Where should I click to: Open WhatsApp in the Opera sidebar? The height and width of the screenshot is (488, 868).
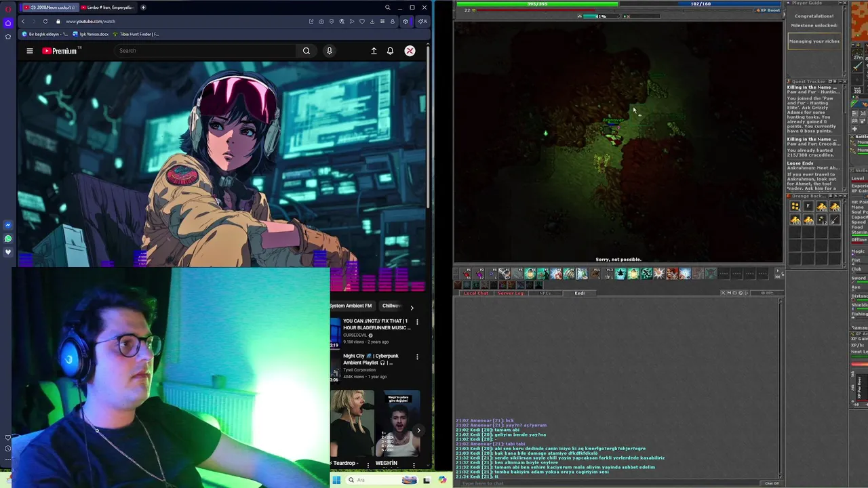click(x=7, y=239)
